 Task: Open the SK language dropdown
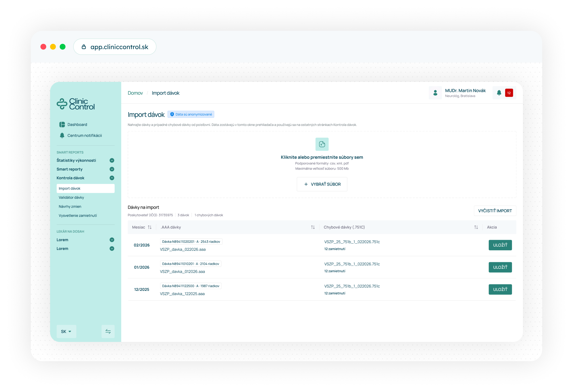point(66,331)
